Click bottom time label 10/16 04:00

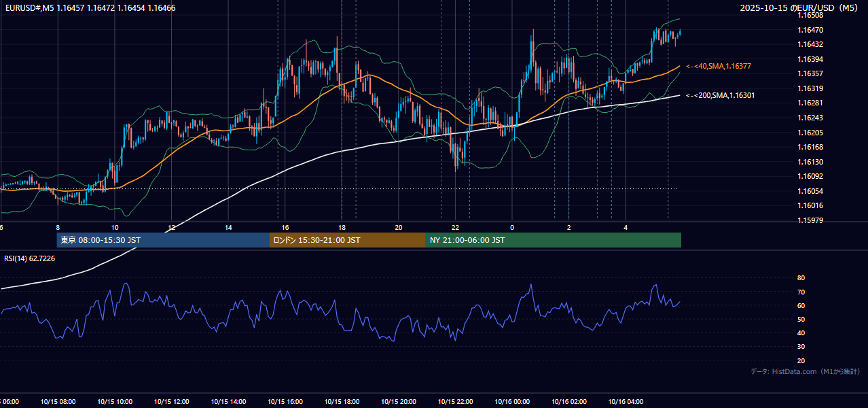(x=626, y=402)
